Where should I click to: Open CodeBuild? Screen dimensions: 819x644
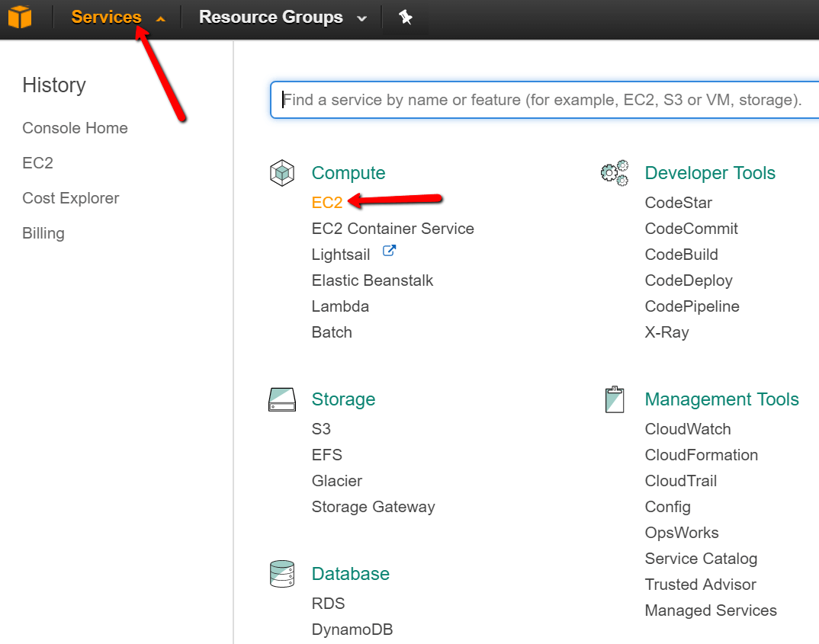click(x=682, y=255)
